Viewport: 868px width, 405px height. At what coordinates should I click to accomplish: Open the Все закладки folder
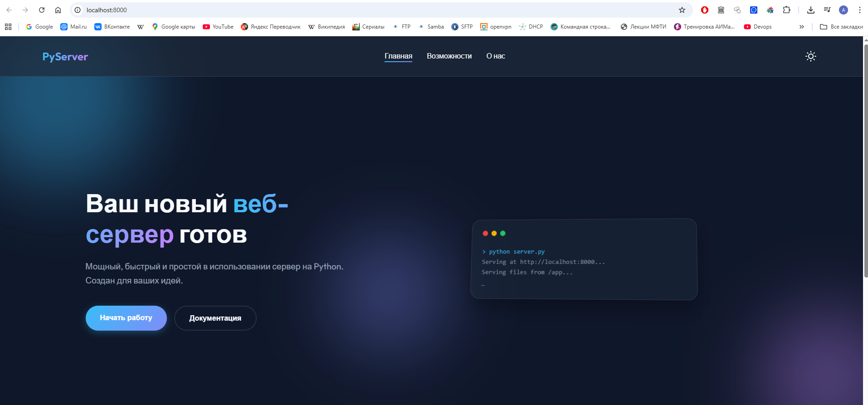(841, 27)
